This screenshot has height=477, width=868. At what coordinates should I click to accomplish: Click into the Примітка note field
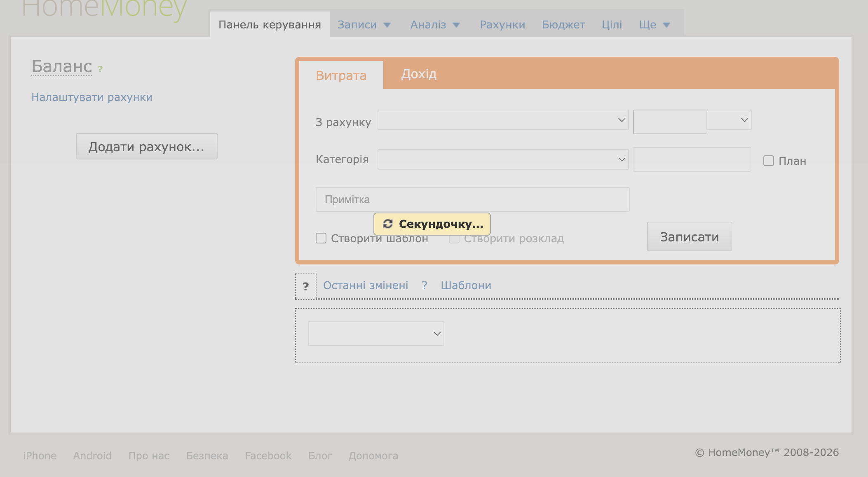(x=472, y=199)
